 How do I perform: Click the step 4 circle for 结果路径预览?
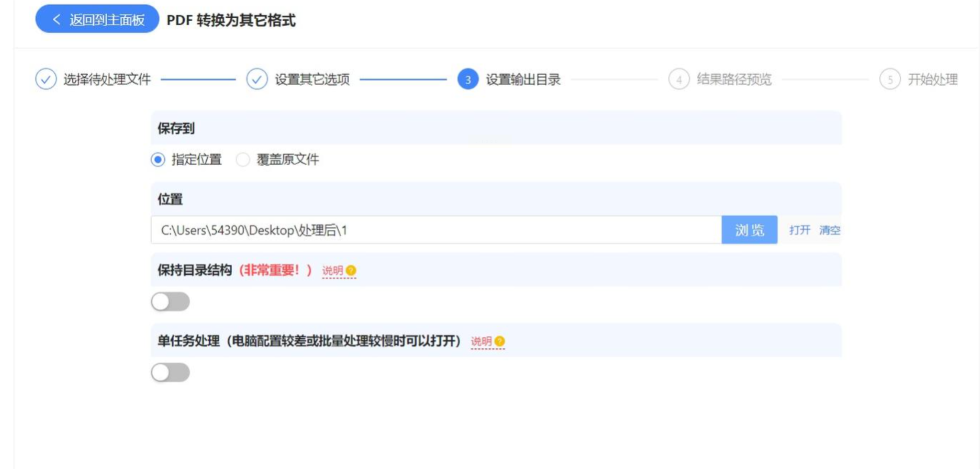point(679,79)
